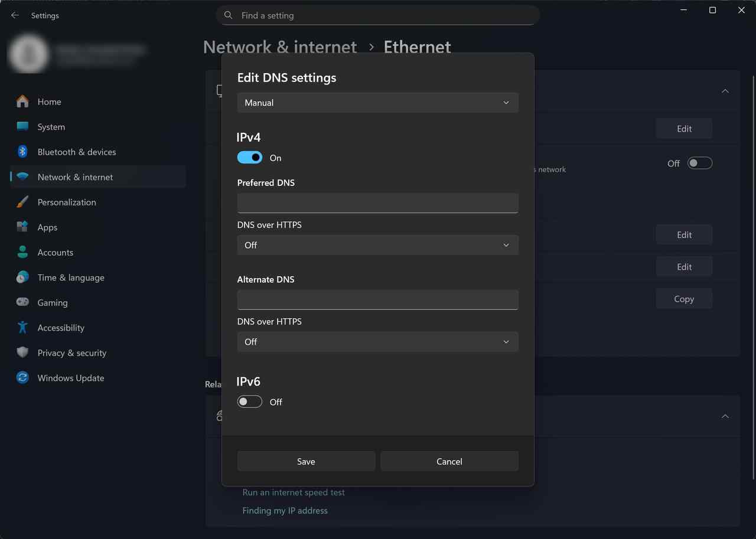Go to Time & language settings
This screenshot has height=539, width=756.
71,277
